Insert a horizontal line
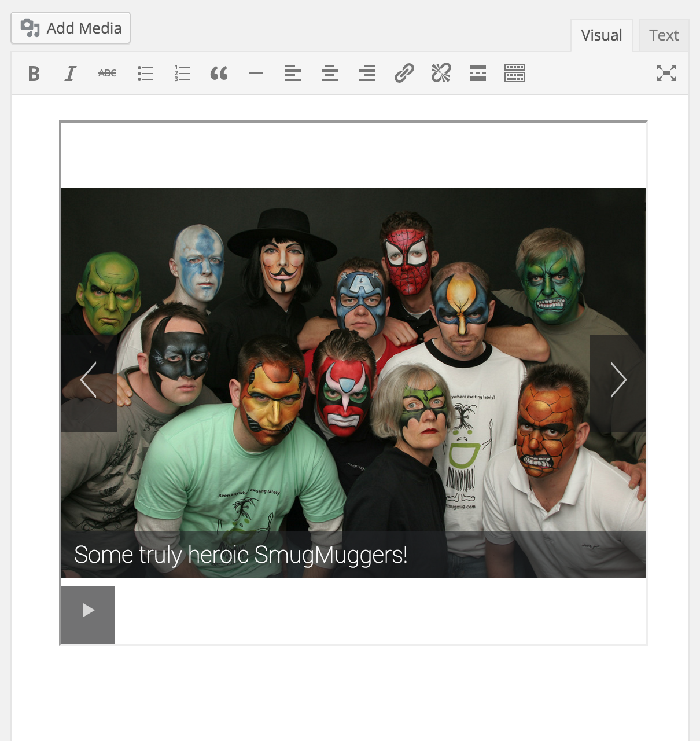 [256, 74]
